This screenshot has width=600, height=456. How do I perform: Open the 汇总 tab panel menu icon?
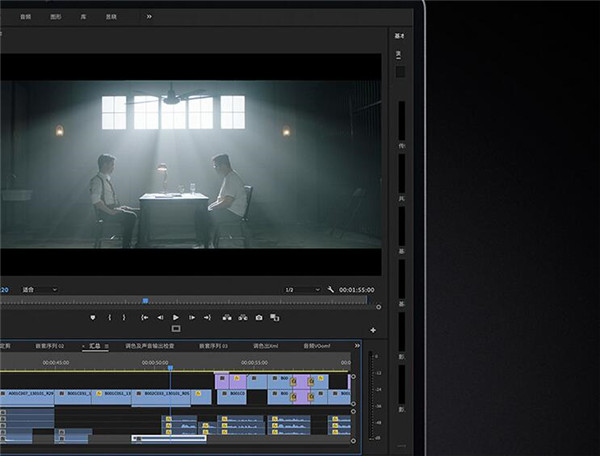tap(106, 346)
